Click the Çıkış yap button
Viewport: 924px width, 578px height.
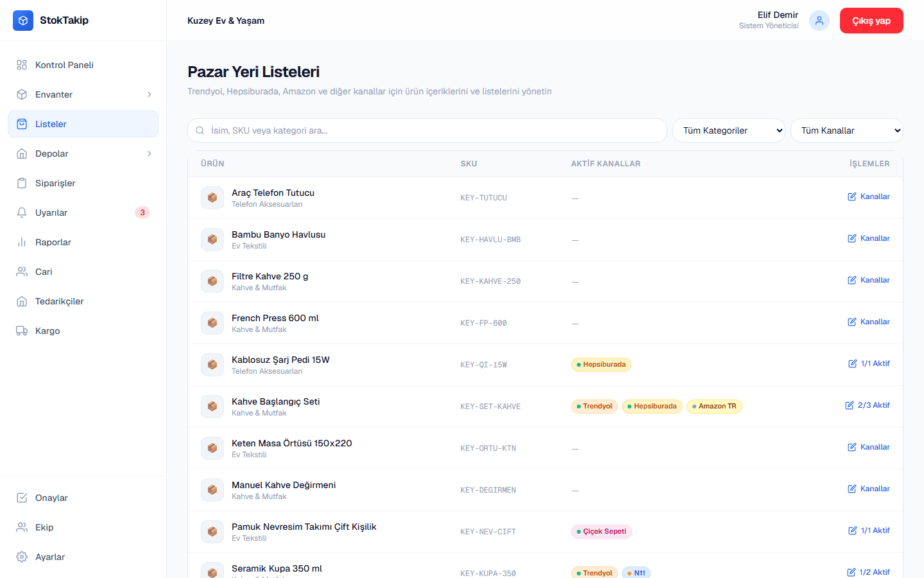[871, 21]
